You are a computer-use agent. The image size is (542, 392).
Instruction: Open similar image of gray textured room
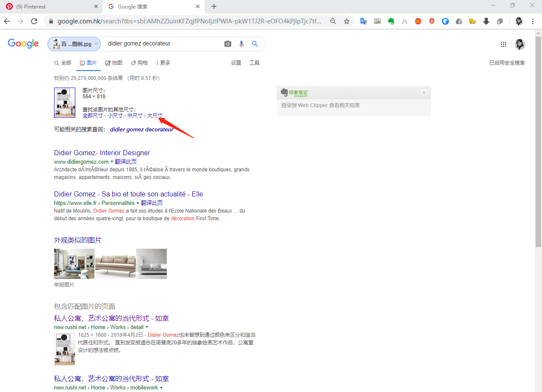151,264
